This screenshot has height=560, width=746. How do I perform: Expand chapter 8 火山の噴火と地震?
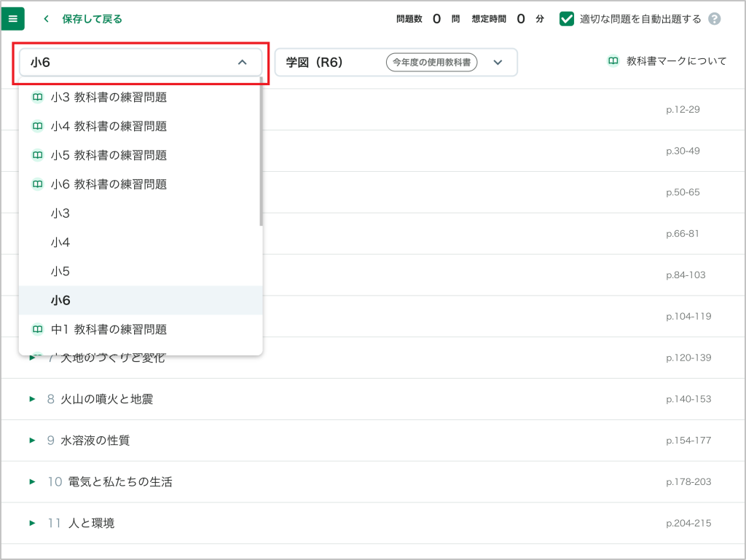(x=32, y=399)
